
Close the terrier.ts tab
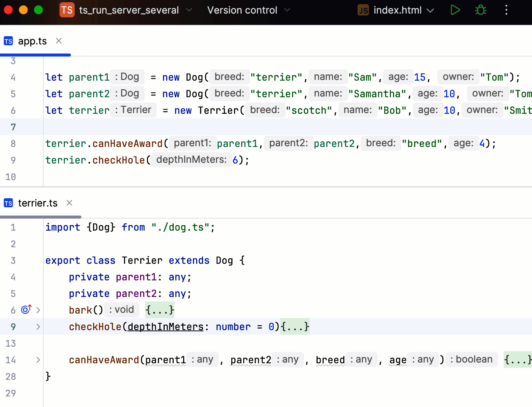coord(69,203)
